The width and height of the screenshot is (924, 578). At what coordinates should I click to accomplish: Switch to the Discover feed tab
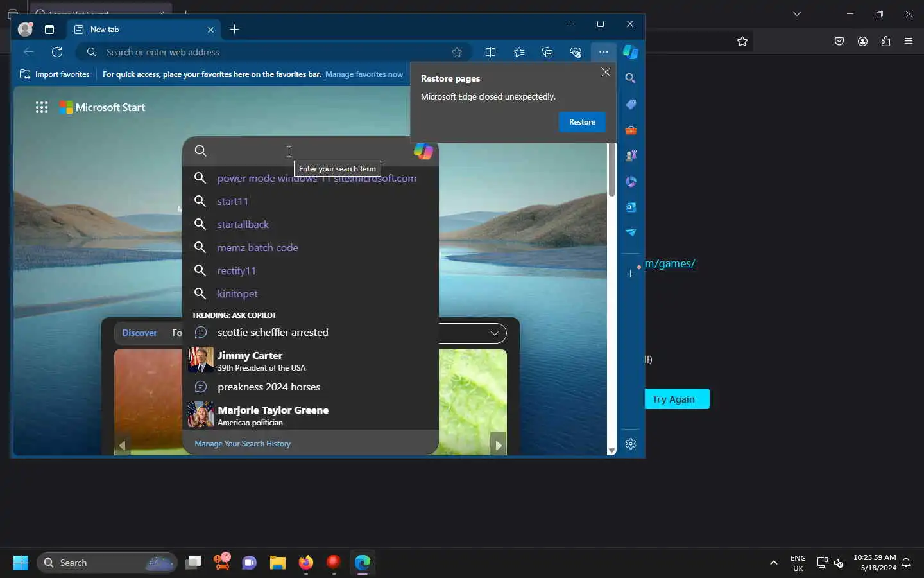click(x=139, y=333)
